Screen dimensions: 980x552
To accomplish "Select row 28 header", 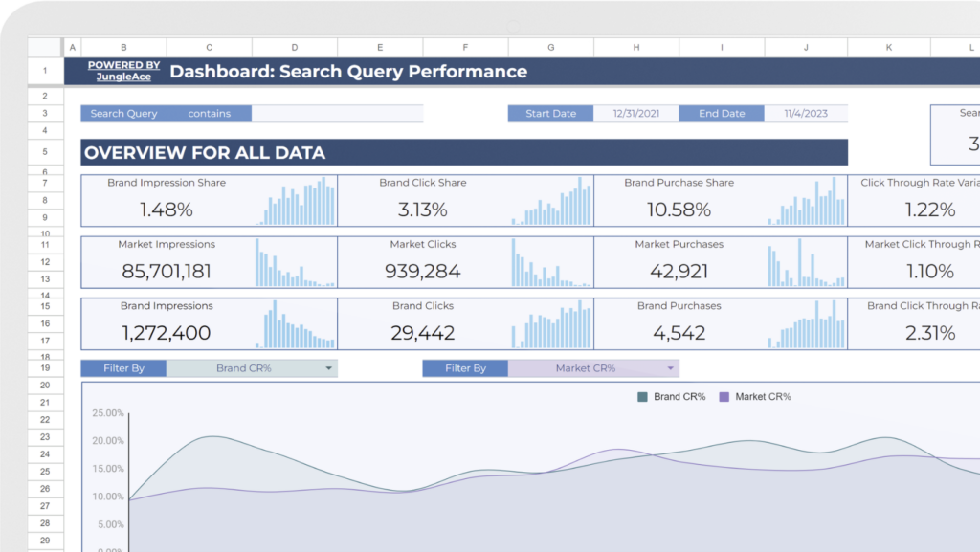I will pos(45,523).
